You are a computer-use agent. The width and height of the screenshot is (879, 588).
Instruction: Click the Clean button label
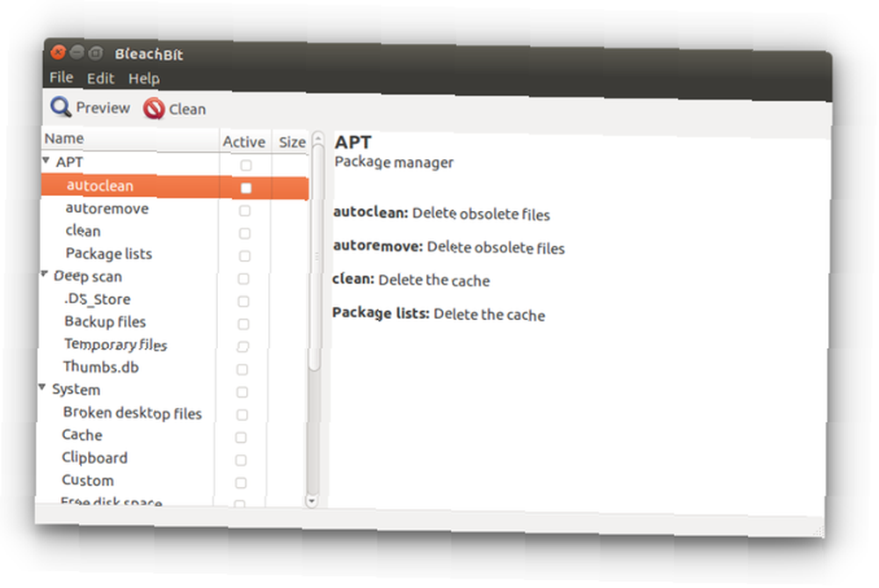[x=187, y=109]
